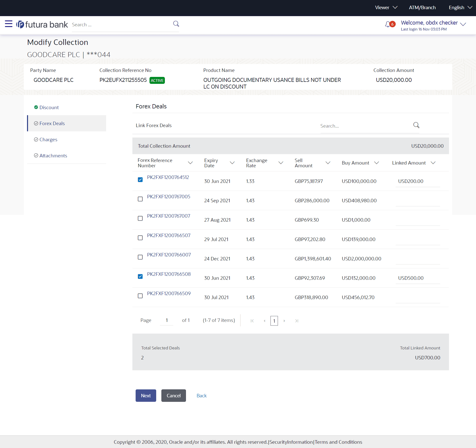Click the header search magnifier icon
Viewport: 476px width, 448px height.
[176, 24]
